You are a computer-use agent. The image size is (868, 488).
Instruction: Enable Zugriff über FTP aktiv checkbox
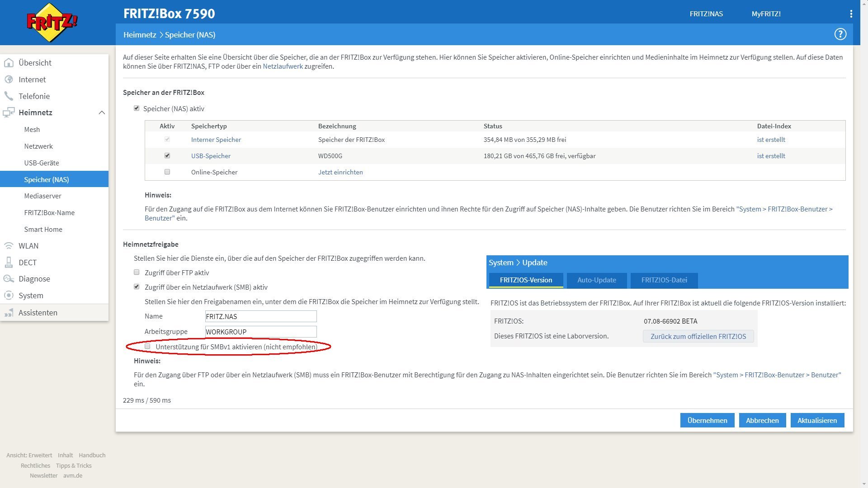137,272
